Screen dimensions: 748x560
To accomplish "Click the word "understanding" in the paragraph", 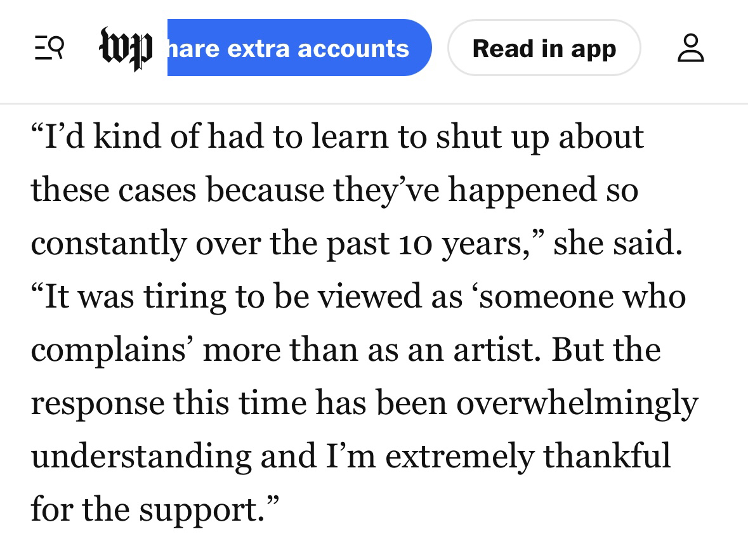I will 141,457.
